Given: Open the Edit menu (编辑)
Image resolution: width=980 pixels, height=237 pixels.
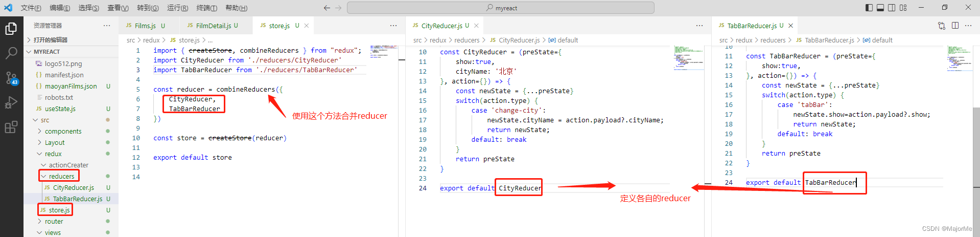Looking at the screenshot, I should click(60, 8).
